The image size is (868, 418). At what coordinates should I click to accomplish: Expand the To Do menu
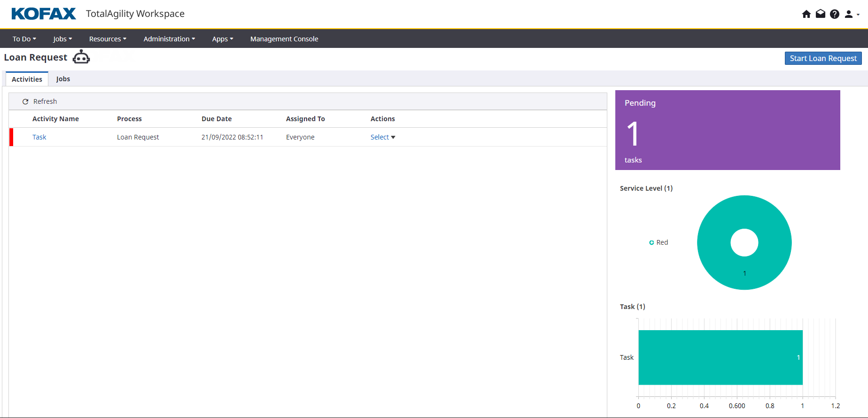click(24, 39)
